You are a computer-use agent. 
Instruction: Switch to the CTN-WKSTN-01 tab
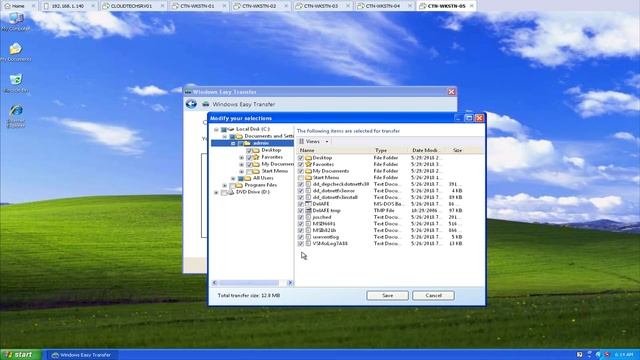pos(198,6)
